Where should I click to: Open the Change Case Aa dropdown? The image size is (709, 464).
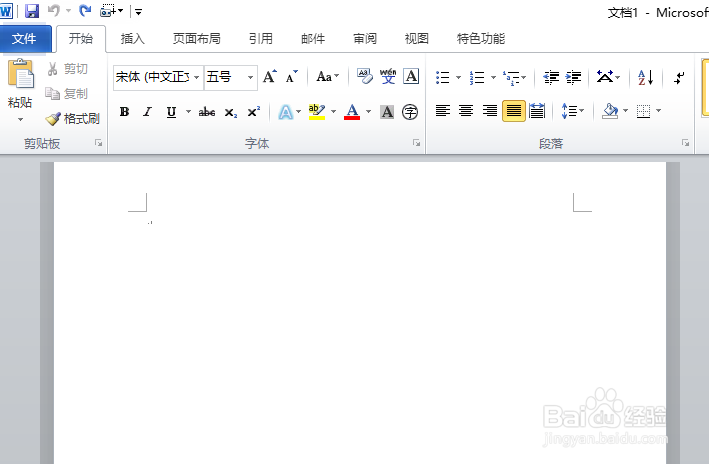tap(327, 76)
